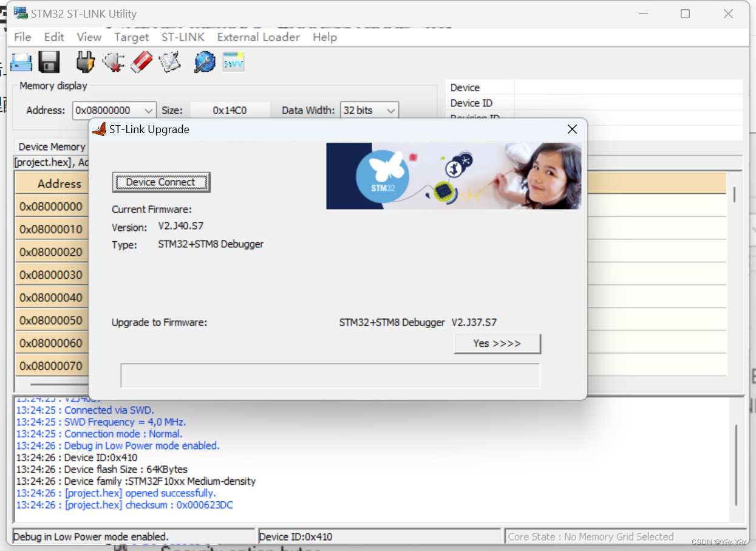Click the Full chip erase eraser icon
This screenshot has height=551, width=756.
tap(141, 62)
